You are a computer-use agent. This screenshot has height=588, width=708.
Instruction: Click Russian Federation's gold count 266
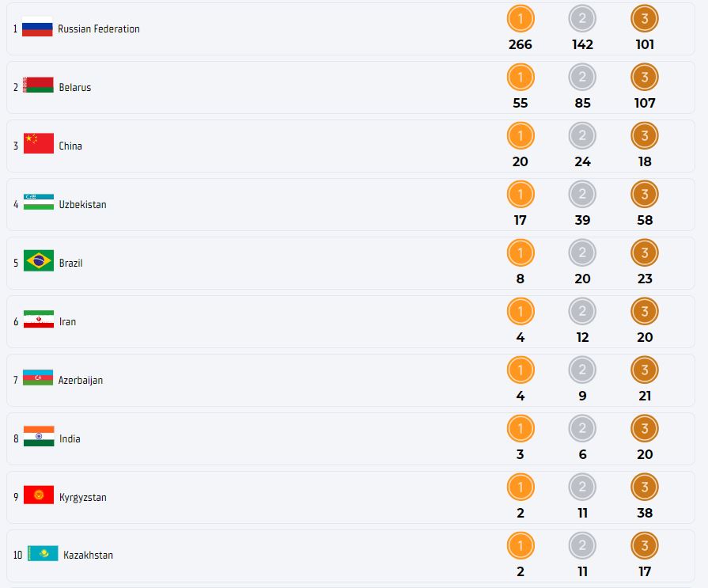pos(521,44)
